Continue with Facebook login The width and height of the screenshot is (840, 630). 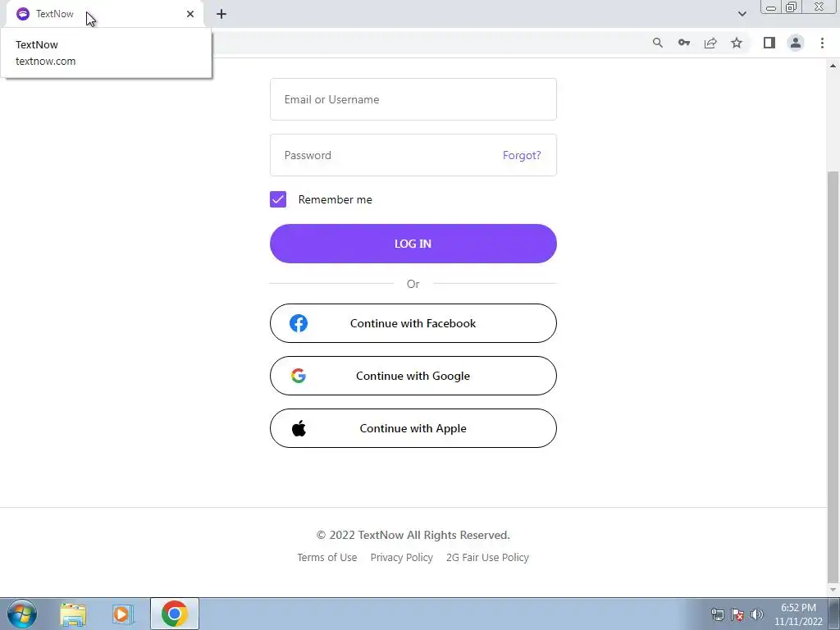point(413,323)
